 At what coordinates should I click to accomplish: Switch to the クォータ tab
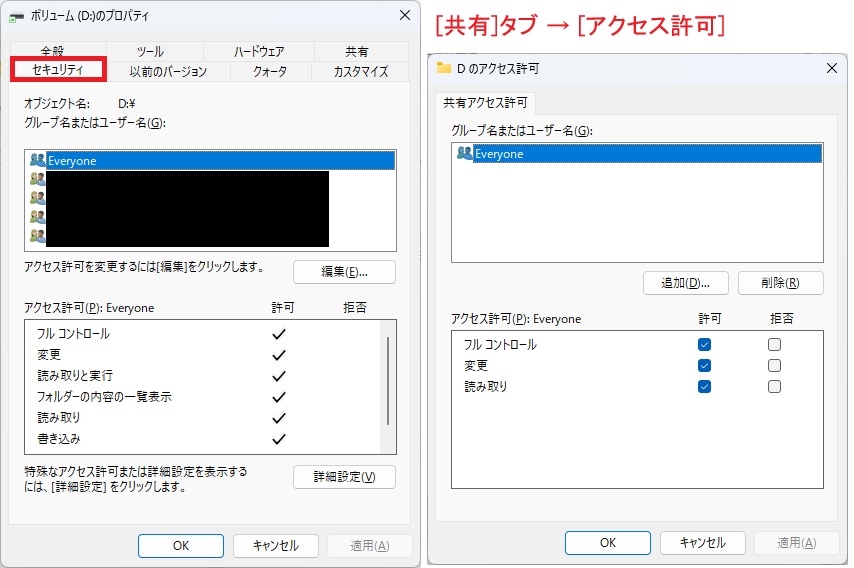click(270, 71)
